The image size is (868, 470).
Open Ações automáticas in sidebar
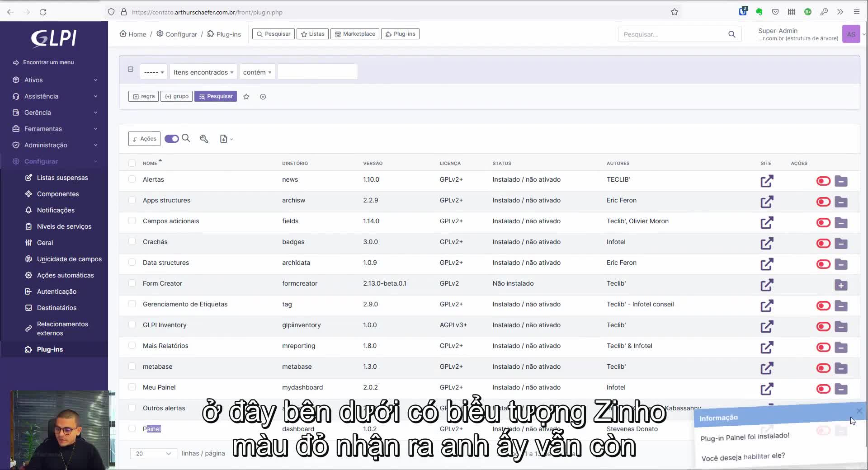65,275
